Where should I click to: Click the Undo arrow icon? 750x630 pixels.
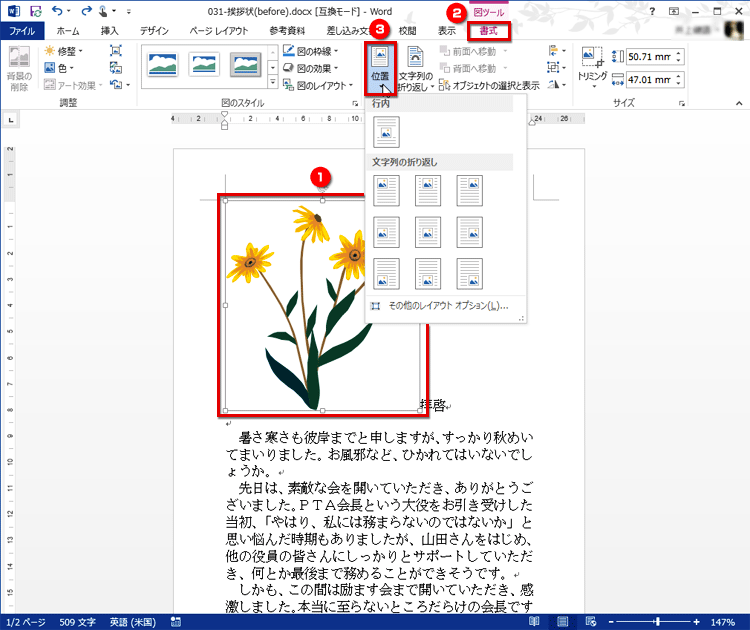[57, 11]
